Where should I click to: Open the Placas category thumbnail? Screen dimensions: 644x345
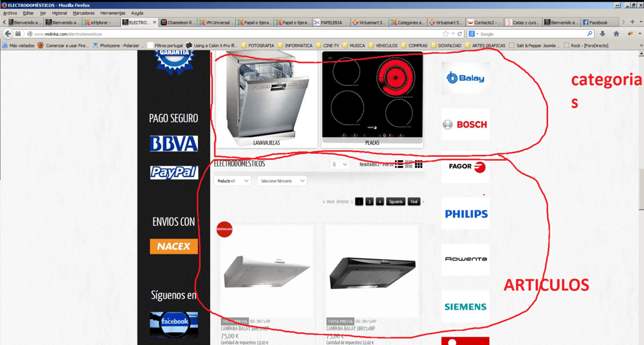tap(372, 99)
